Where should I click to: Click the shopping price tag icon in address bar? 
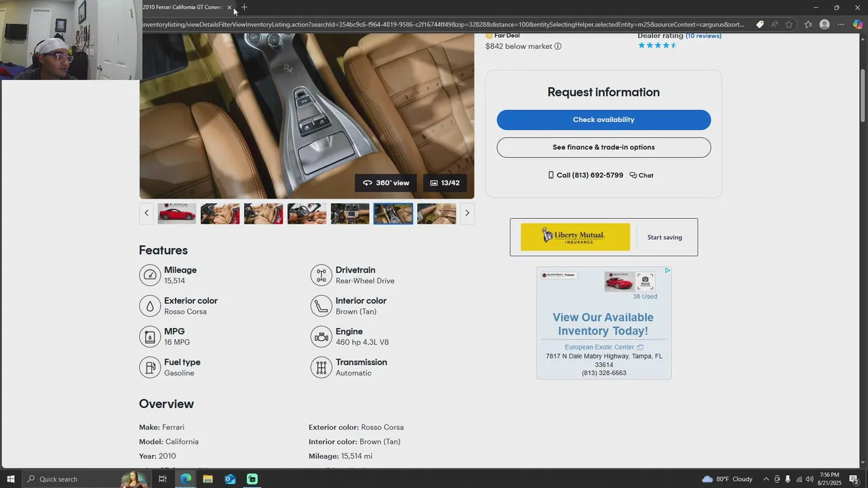point(759,24)
